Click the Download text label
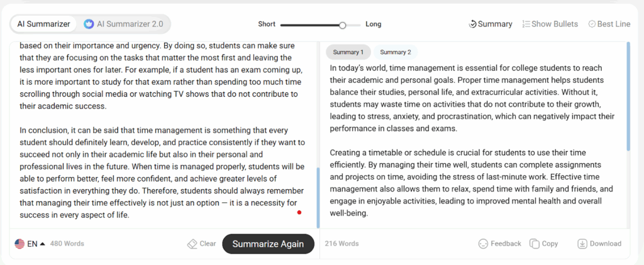Image resolution: width=644 pixels, height=265 pixels. (x=605, y=244)
